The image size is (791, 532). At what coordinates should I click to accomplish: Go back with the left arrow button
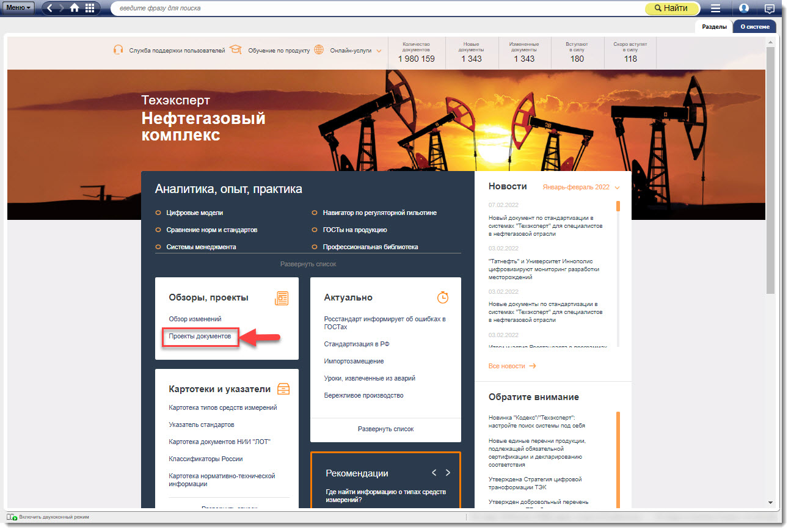tap(50, 8)
